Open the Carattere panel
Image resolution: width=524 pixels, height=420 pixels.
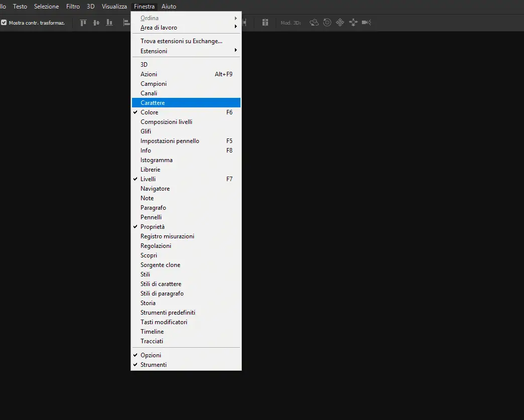[186, 102]
